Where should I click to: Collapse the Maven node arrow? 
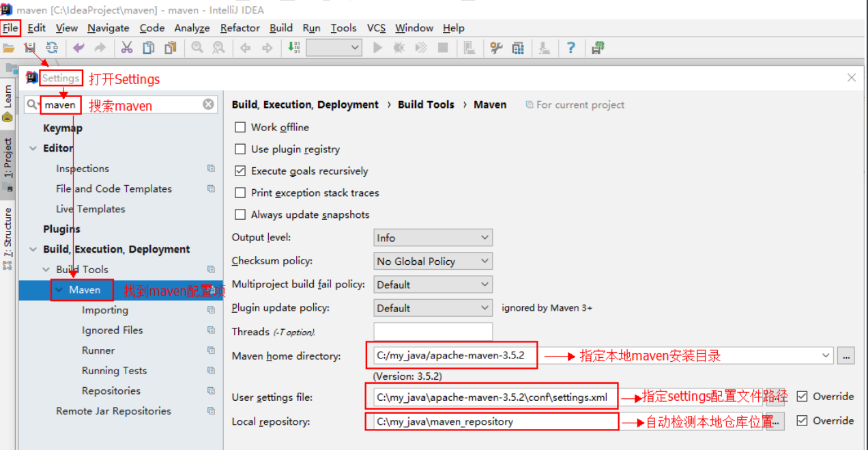(60, 290)
